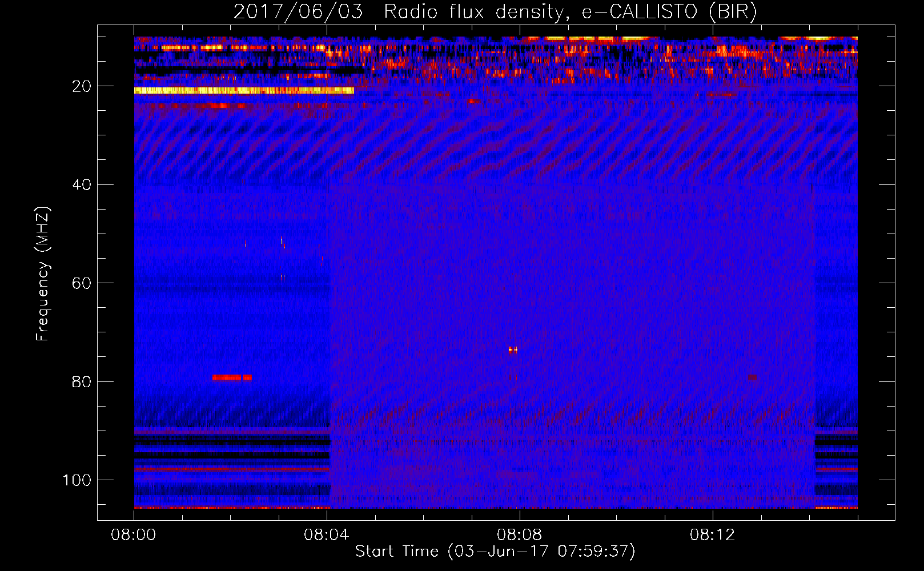Click the 08:08 time tick label
924x571 pixels.
click(x=520, y=535)
